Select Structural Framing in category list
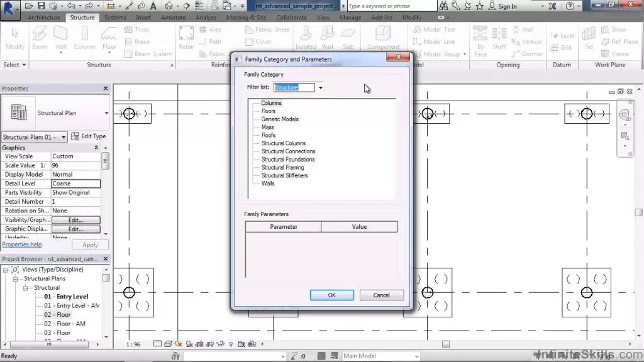Viewport: 644px width, 362px height. click(x=282, y=167)
